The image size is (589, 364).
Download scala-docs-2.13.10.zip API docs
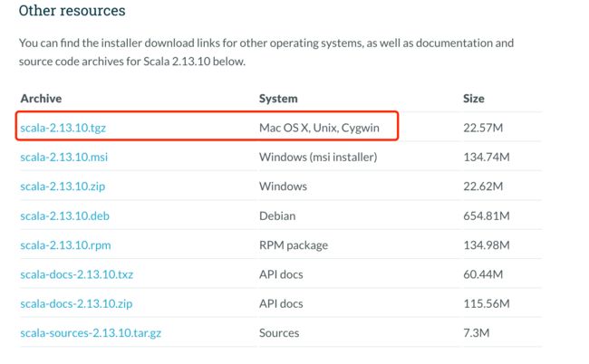click(76, 304)
